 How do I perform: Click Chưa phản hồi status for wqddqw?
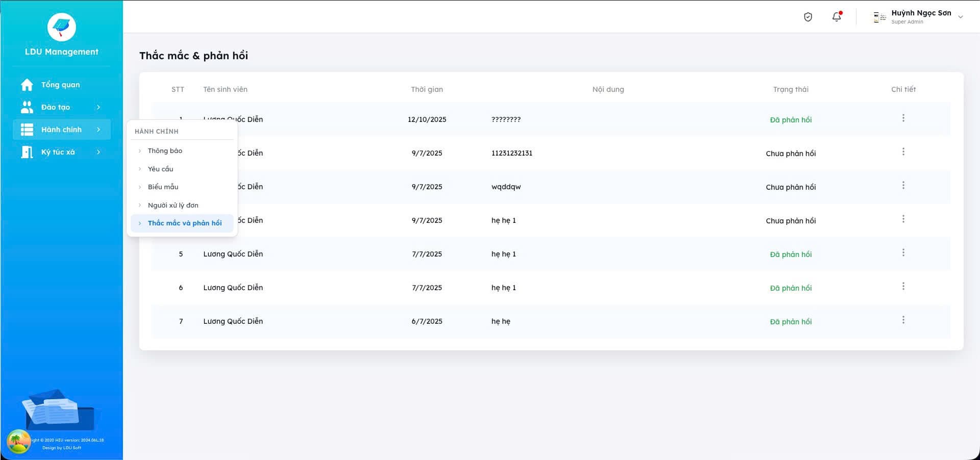tap(791, 187)
